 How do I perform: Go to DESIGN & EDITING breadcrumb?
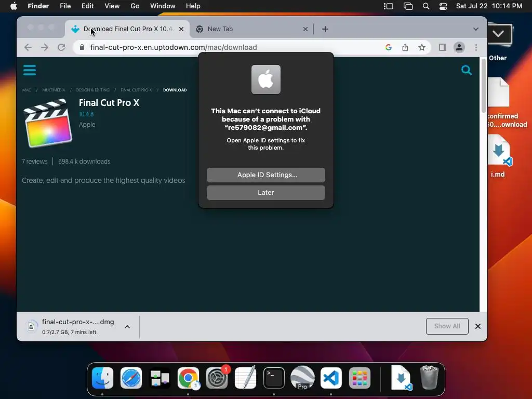tap(92, 90)
